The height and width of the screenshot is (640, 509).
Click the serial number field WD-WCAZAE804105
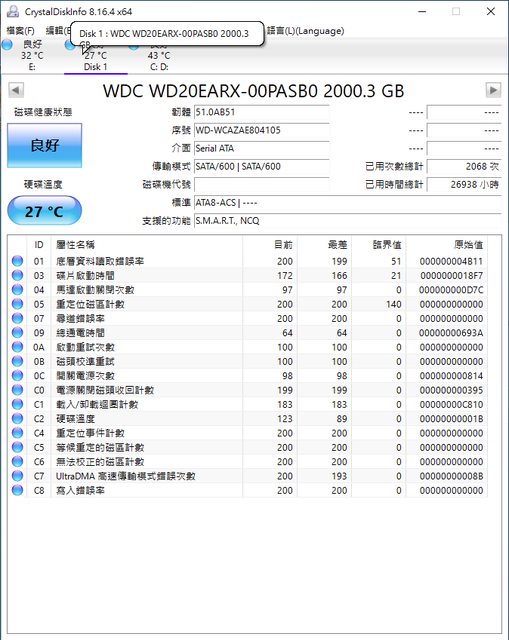pos(262,131)
